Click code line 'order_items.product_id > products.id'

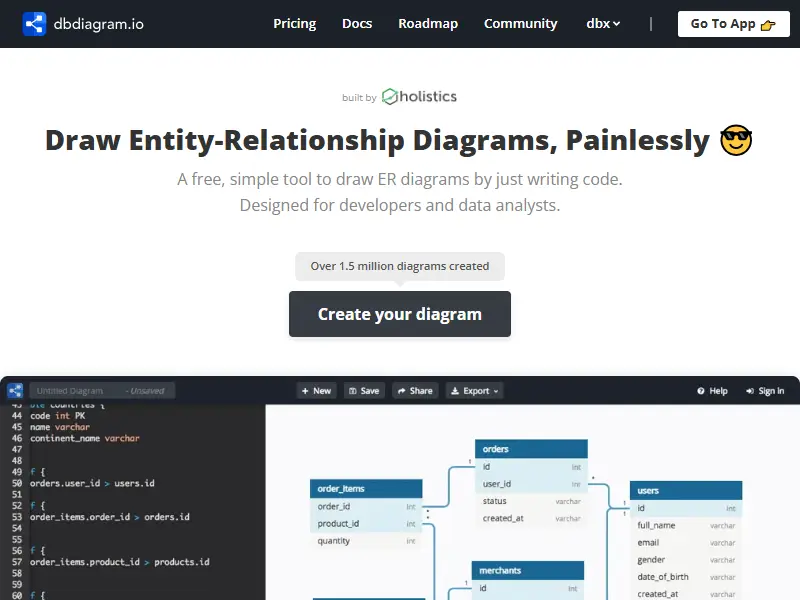[120, 562]
